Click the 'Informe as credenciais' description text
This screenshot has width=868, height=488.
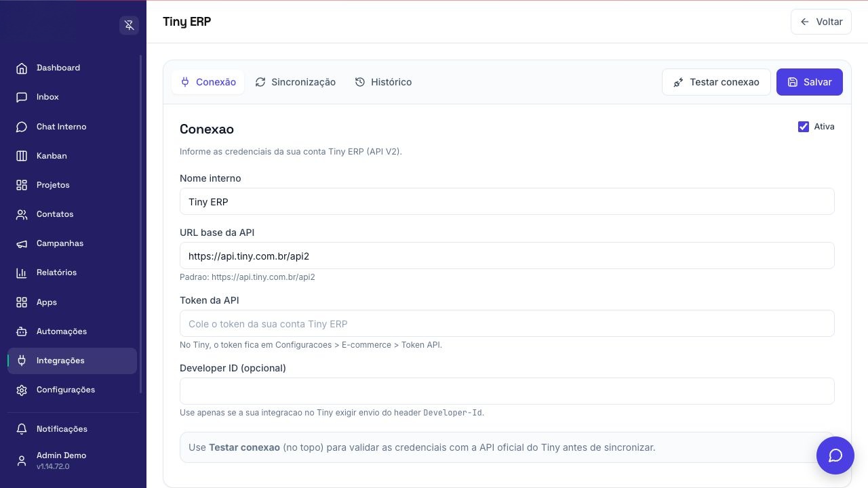291,152
